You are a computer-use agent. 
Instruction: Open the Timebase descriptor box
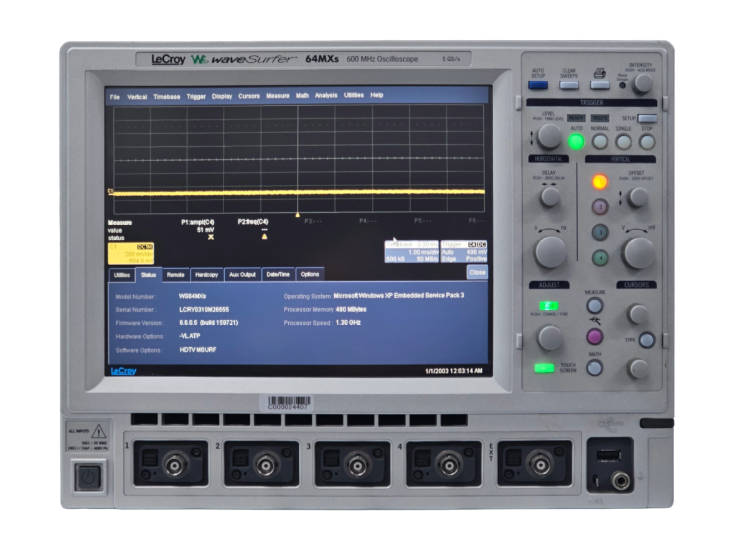(x=411, y=251)
